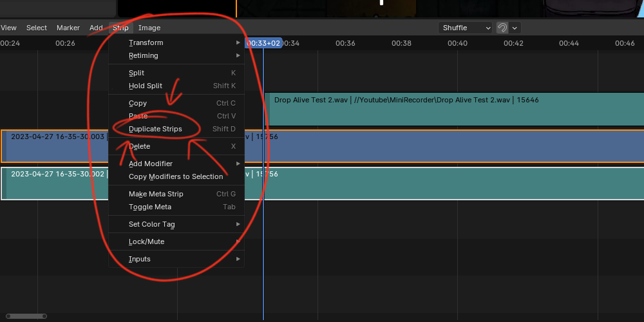
Task: Expand the Inputs submenu
Action: [x=176, y=259]
